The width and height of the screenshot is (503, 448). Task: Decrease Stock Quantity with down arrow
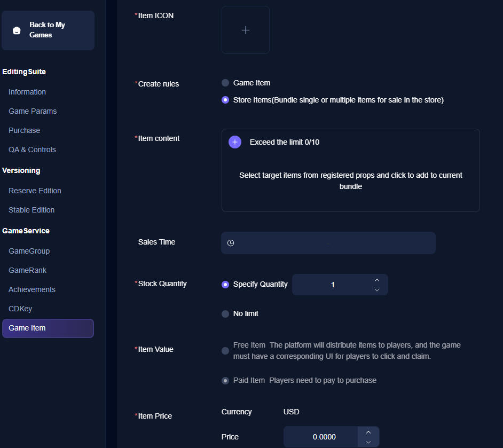(x=377, y=290)
